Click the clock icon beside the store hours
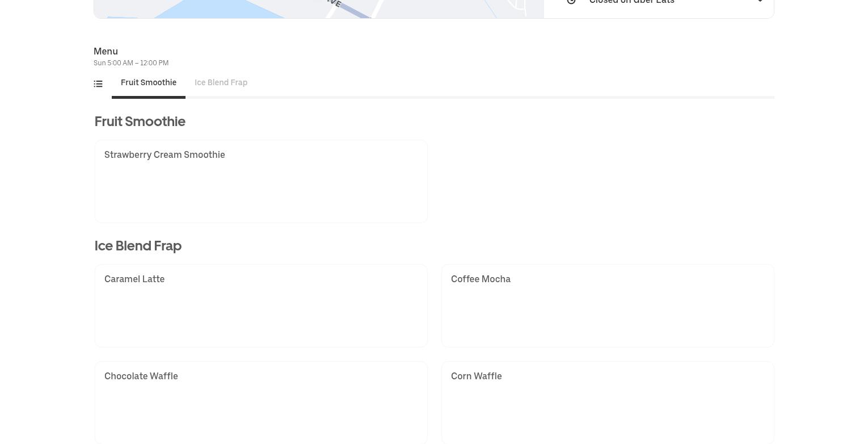The image size is (868, 444). (x=571, y=2)
